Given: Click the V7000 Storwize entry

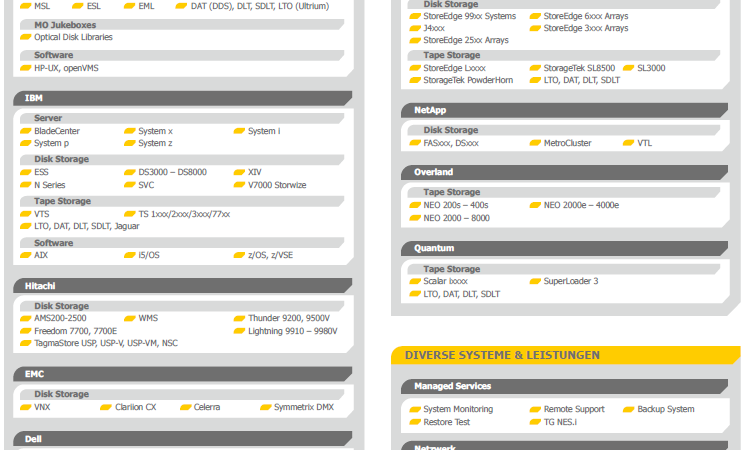Looking at the screenshot, I should (277, 185).
